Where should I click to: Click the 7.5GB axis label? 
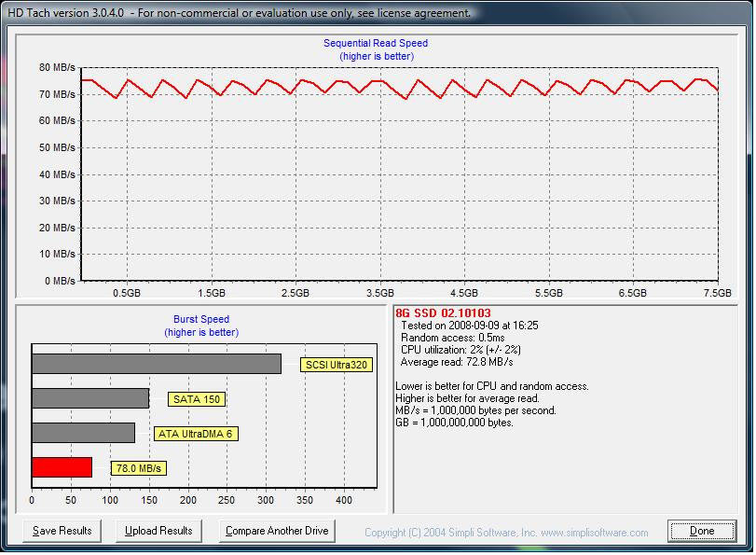tap(718, 293)
